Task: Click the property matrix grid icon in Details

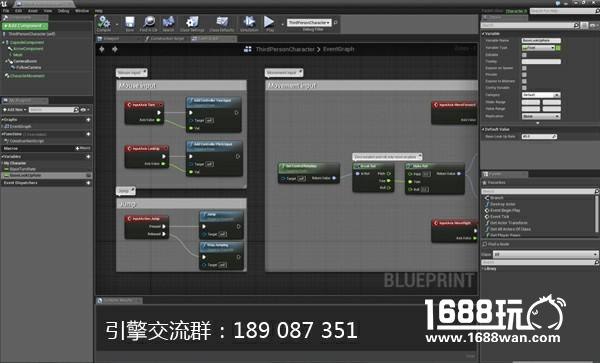Action: click(x=584, y=25)
